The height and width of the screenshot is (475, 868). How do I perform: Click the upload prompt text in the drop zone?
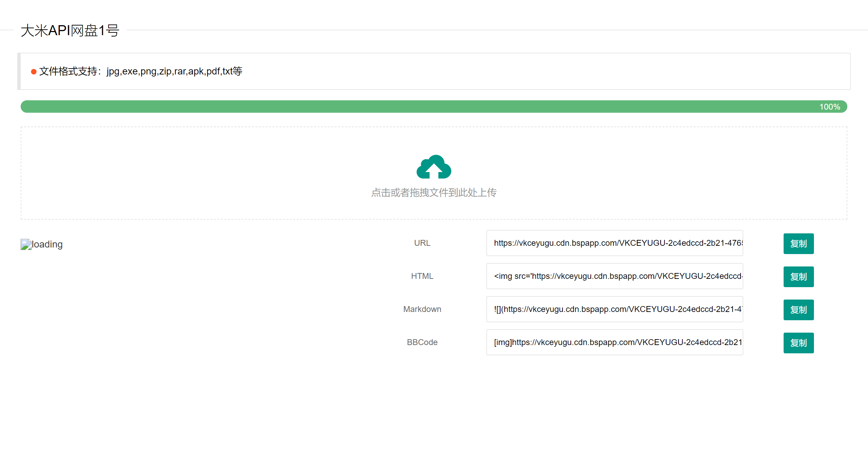point(434,193)
